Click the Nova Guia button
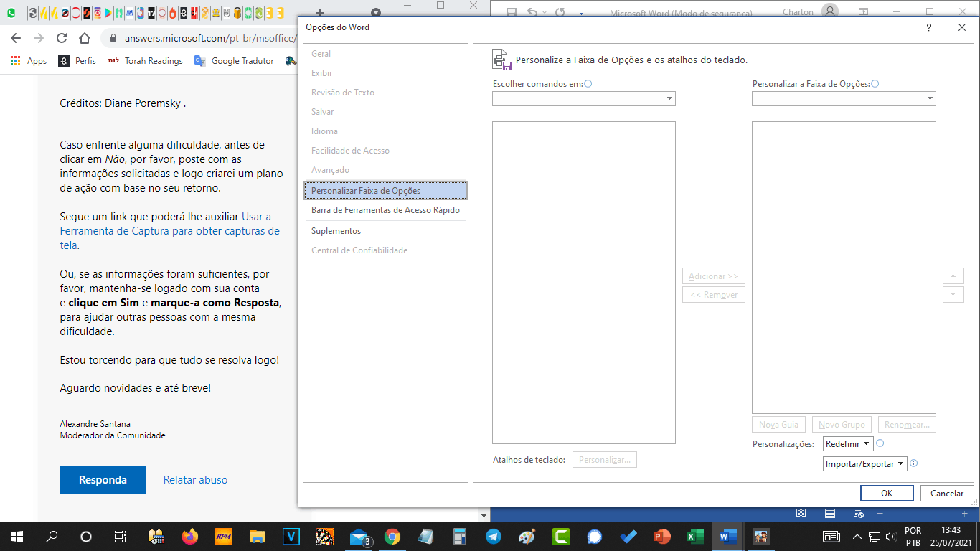 (779, 425)
